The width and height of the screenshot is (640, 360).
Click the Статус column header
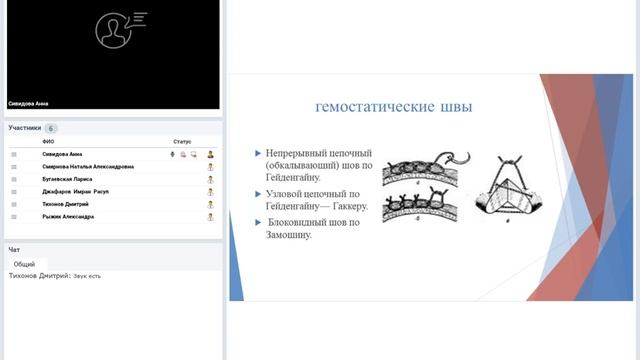coord(182,142)
